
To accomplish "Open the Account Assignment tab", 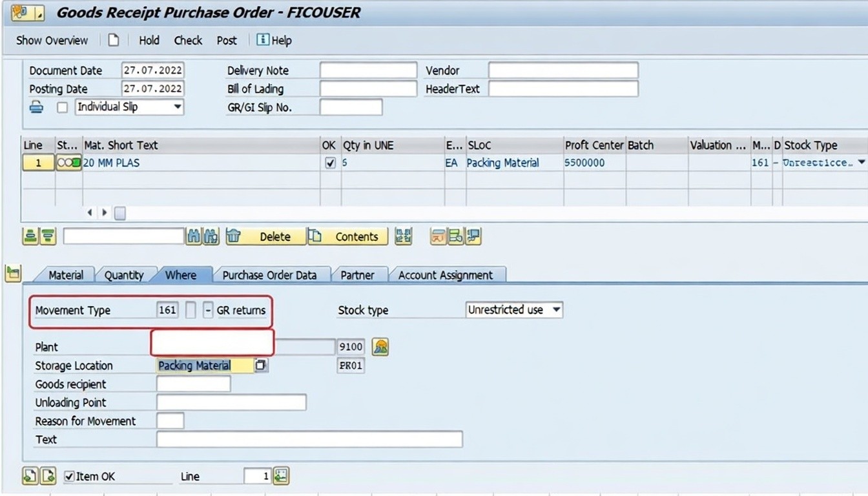I will [x=445, y=275].
